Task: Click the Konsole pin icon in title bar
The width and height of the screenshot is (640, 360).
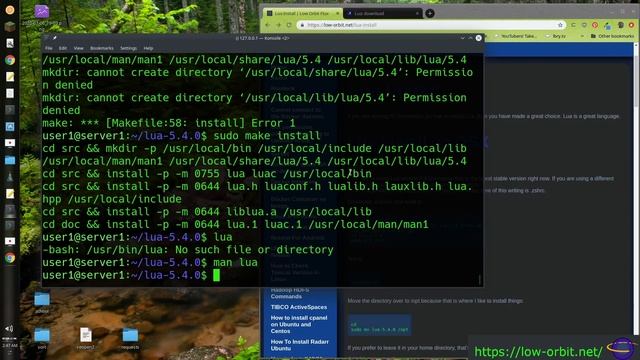Action: pyautogui.click(x=55, y=38)
